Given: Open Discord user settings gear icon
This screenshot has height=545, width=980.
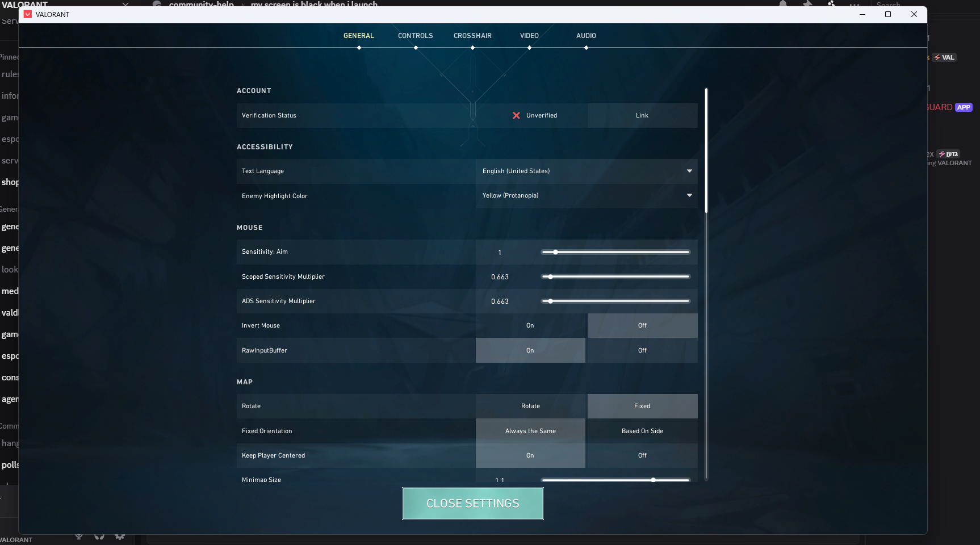Looking at the screenshot, I should [x=120, y=536].
